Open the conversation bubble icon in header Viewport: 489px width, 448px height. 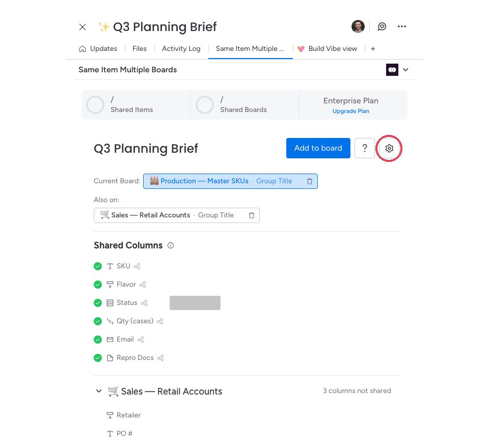coord(382,26)
